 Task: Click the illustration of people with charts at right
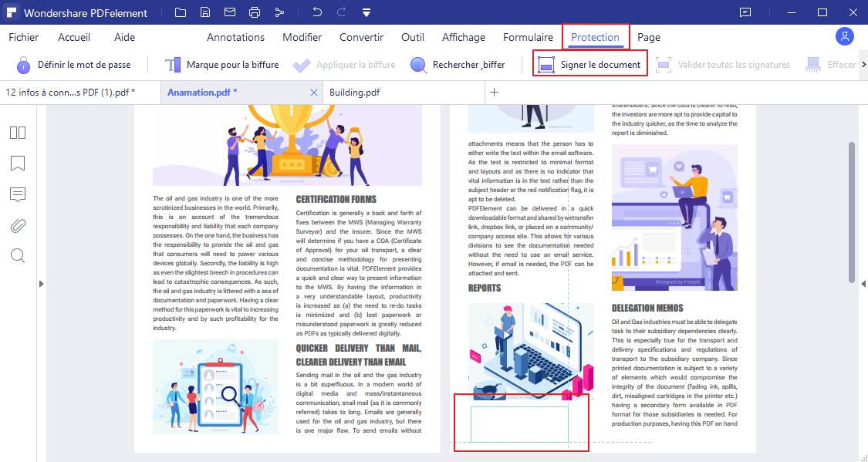(x=674, y=218)
